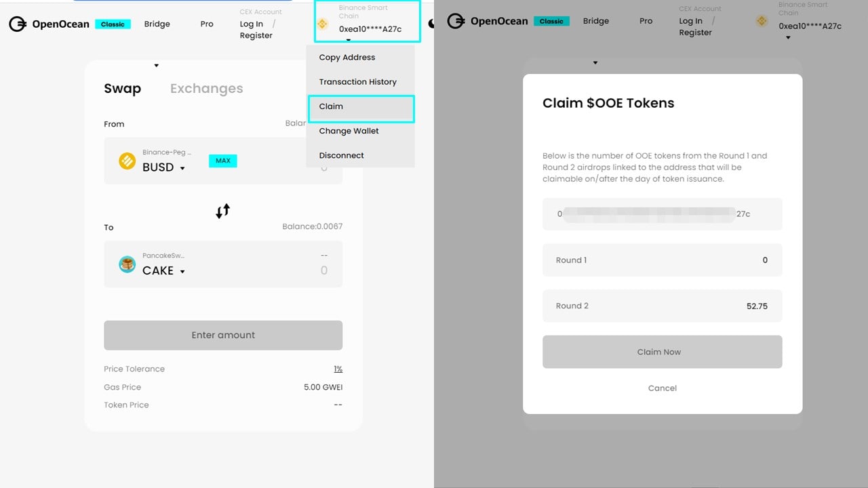Screen dimensions: 868x488
Task: Click the Token Price label
Action: 126,405
